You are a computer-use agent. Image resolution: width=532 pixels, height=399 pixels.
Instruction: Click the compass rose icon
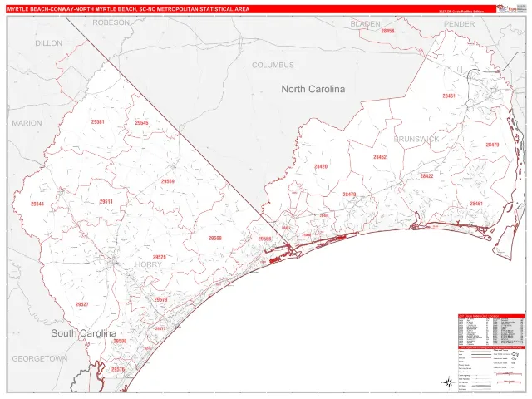[448, 382]
